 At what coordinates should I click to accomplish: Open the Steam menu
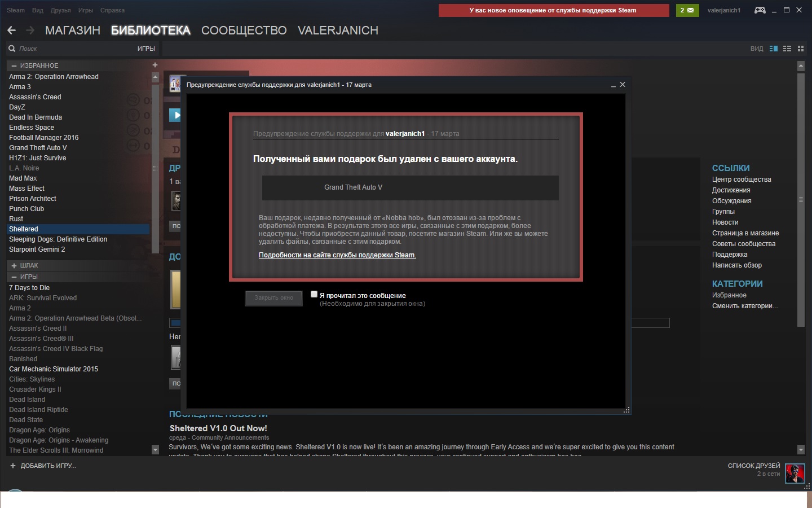tap(16, 10)
